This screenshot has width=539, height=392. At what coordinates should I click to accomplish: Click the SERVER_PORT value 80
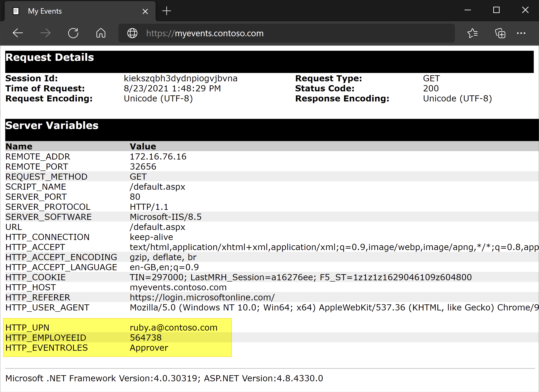tap(135, 197)
